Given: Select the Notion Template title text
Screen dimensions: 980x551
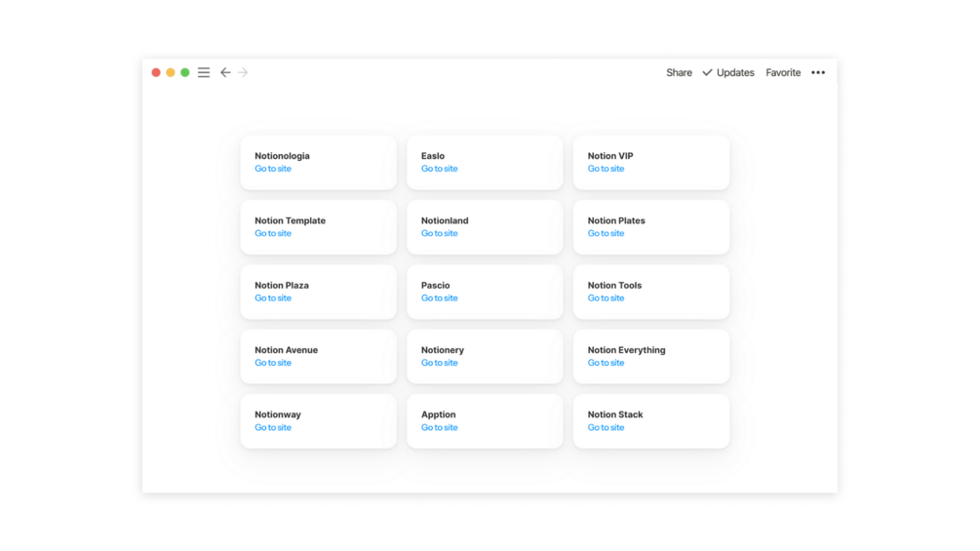Looking at the screenshot, I should coord(290,220).
